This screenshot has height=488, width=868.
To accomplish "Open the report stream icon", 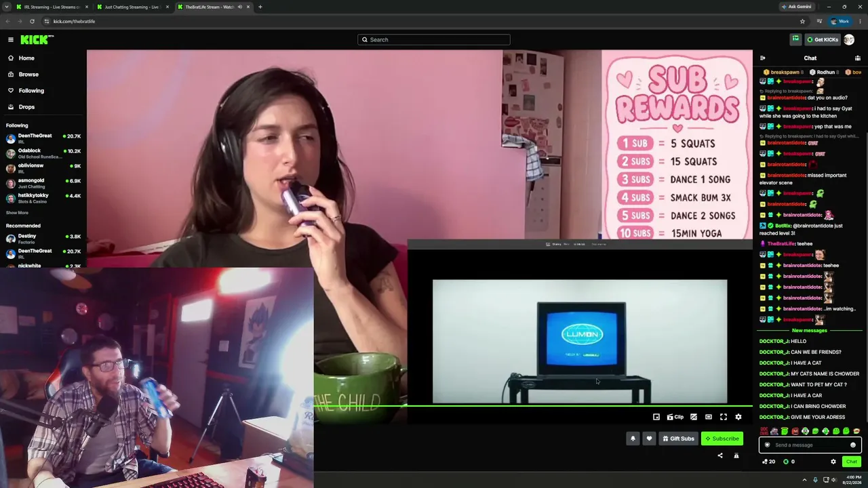I will pyautogui.click(x=736, y=456).
